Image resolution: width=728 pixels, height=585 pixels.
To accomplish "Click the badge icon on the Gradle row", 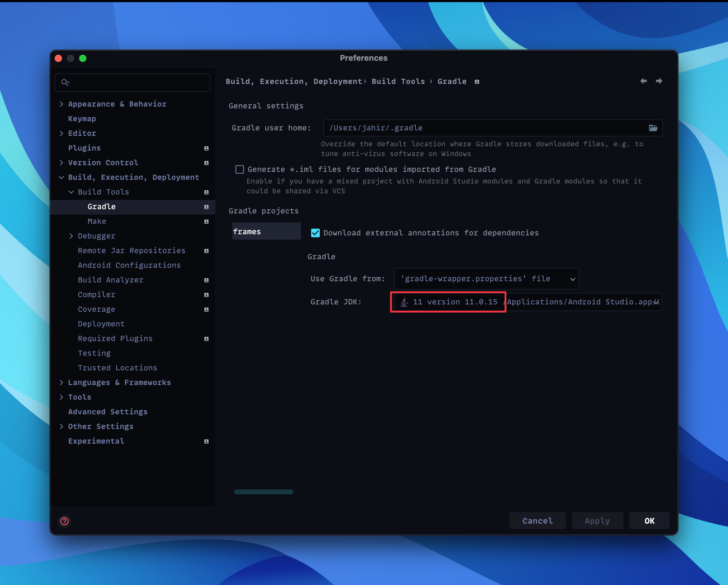I will (x=206, y=207).
